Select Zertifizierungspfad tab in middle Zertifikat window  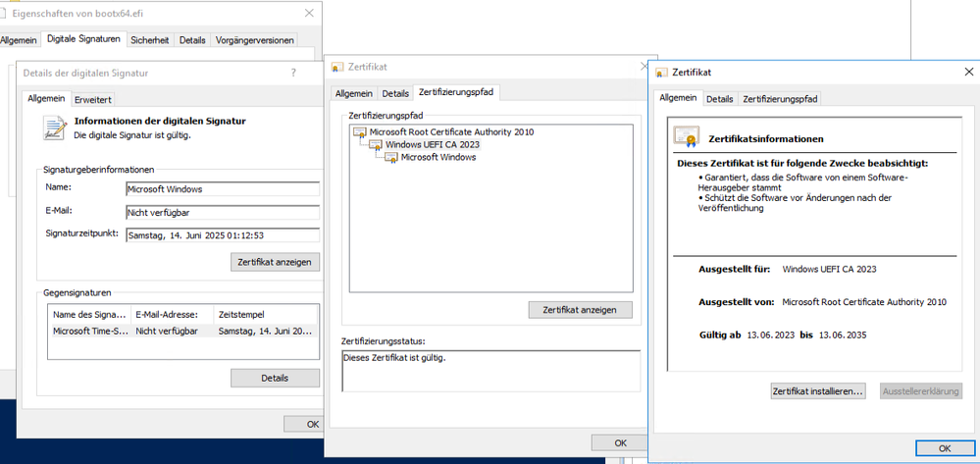[456, 92]
